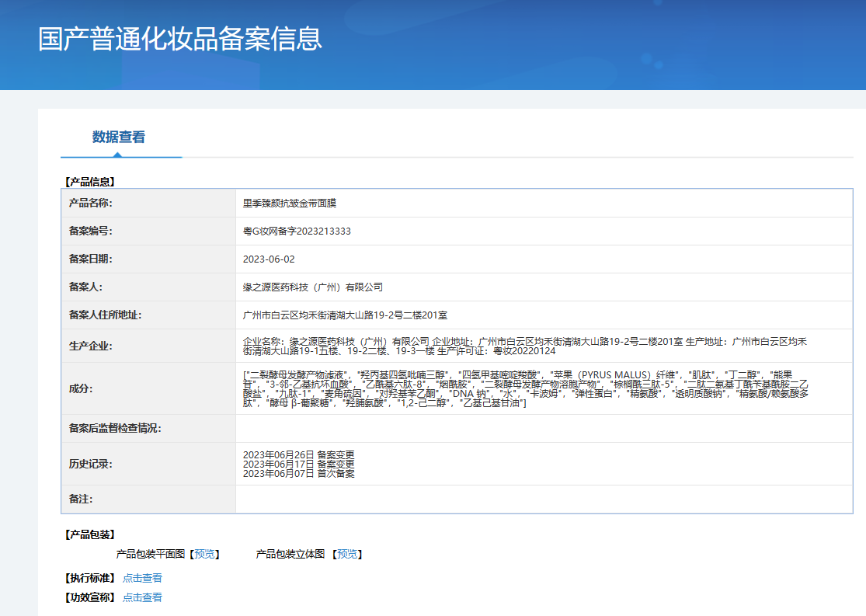Click the page title 国产普通化妆品备案信息
Image resolution: width=866 pixels, height=616 pixels.
click(x=180, y=39)
